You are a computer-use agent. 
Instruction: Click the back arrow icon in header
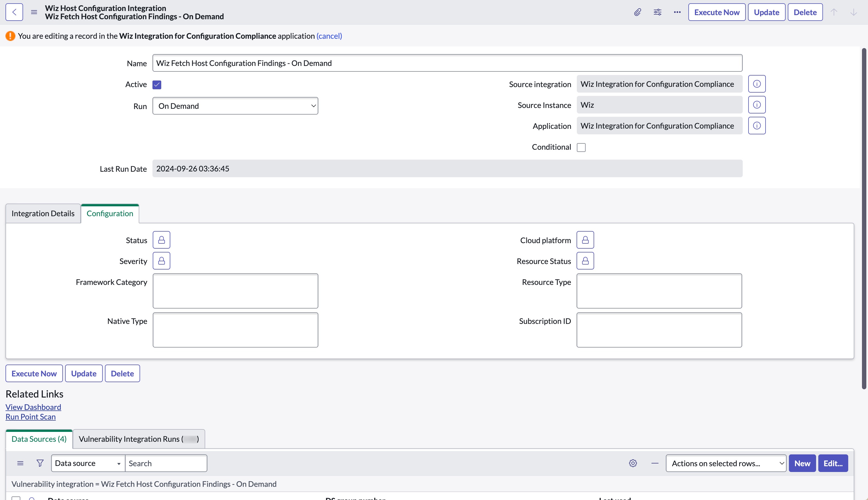point(14,12)
